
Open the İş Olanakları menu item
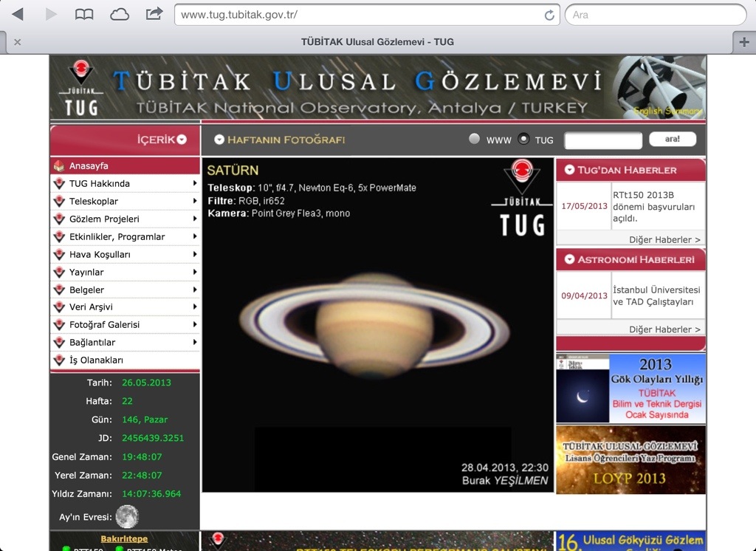tap(96, 360)
